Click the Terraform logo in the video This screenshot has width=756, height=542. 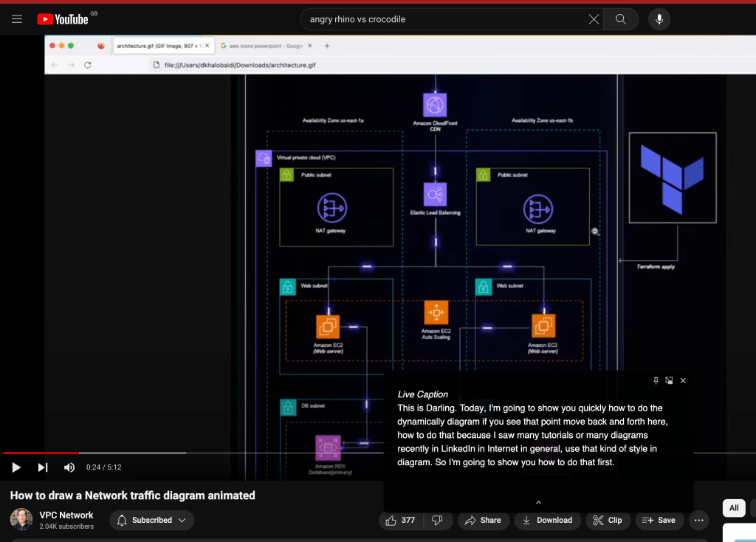pyautogui.click(x=672, y=177)
